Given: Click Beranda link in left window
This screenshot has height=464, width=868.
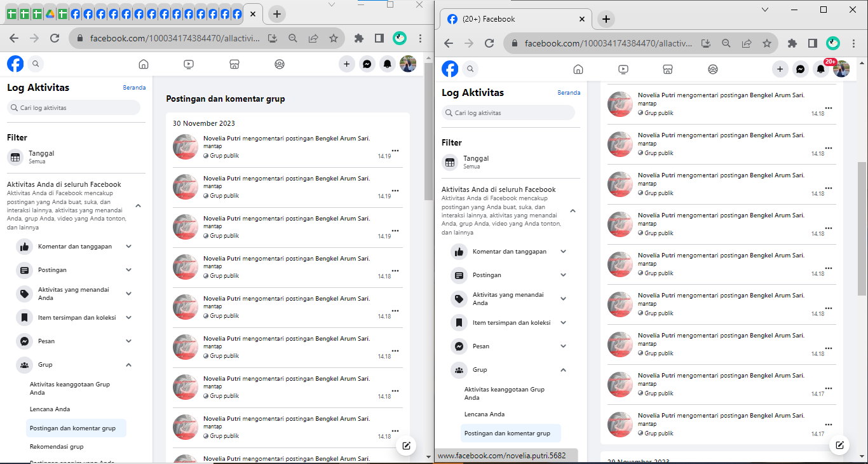Looking at the screenshot, I should [134, 88].
